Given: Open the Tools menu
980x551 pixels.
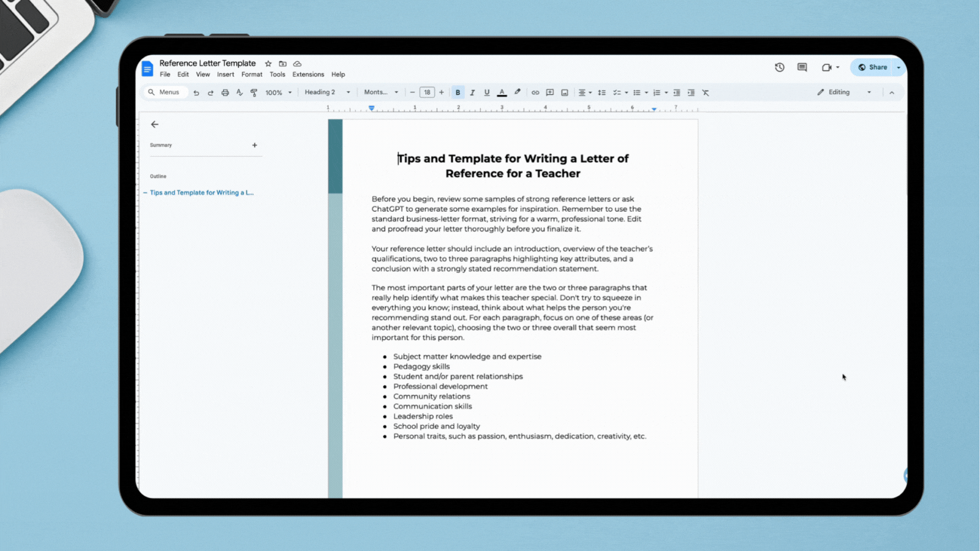Looking at the screenshot, I should [x=277, y=75].
